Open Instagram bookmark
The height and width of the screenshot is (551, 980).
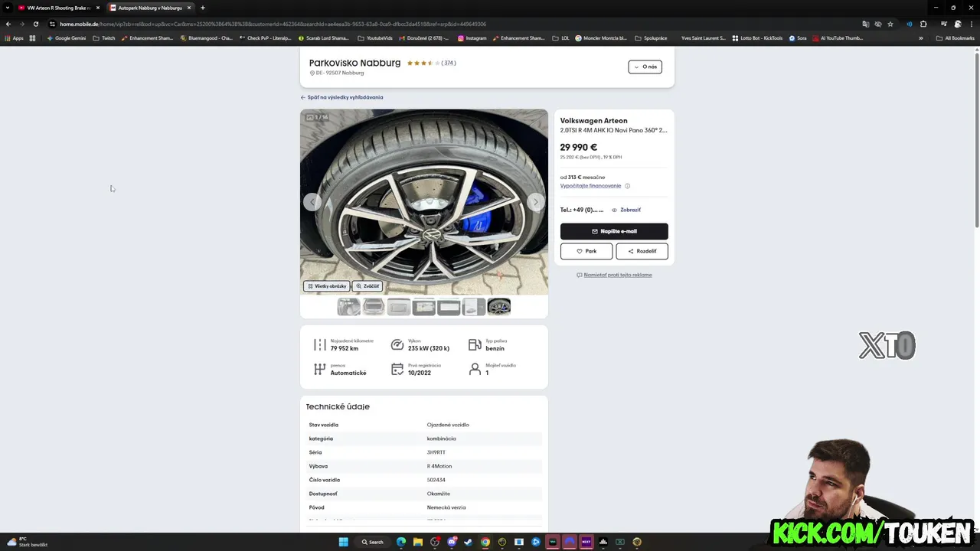click(472, 38)
